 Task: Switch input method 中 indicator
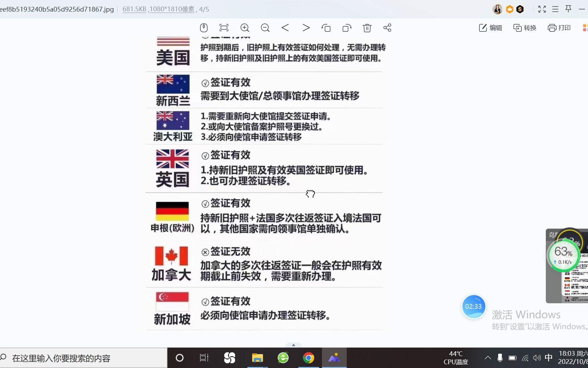(549, 358)
